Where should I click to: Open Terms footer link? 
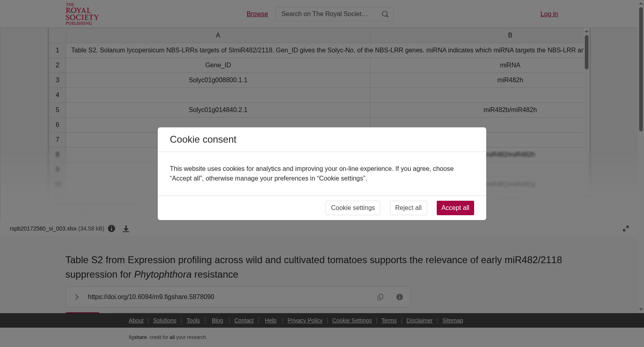pos(389,320)
